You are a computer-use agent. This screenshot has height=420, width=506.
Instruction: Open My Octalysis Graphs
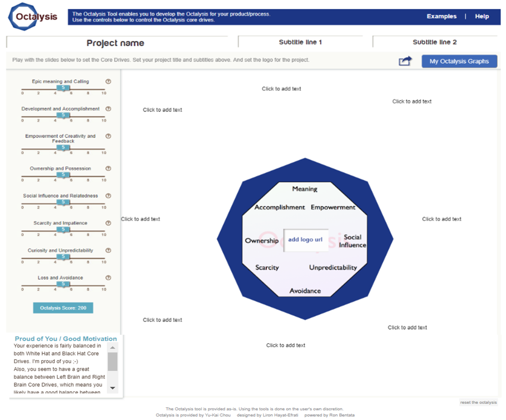pyautogui.click(x=459, y=61)
